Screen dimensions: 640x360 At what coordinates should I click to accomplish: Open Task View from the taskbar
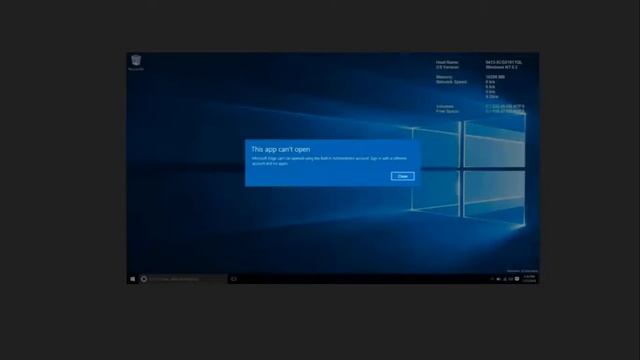234,279
